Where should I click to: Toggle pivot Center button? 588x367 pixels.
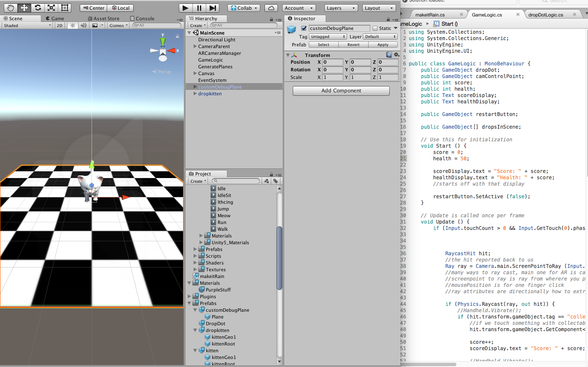tap(93, 8)
